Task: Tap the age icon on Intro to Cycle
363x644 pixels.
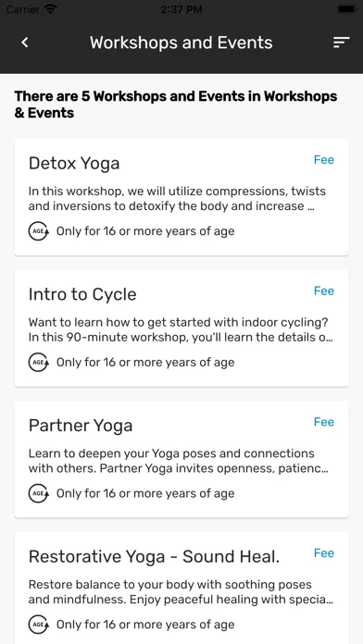Action: tap(39, 363)
